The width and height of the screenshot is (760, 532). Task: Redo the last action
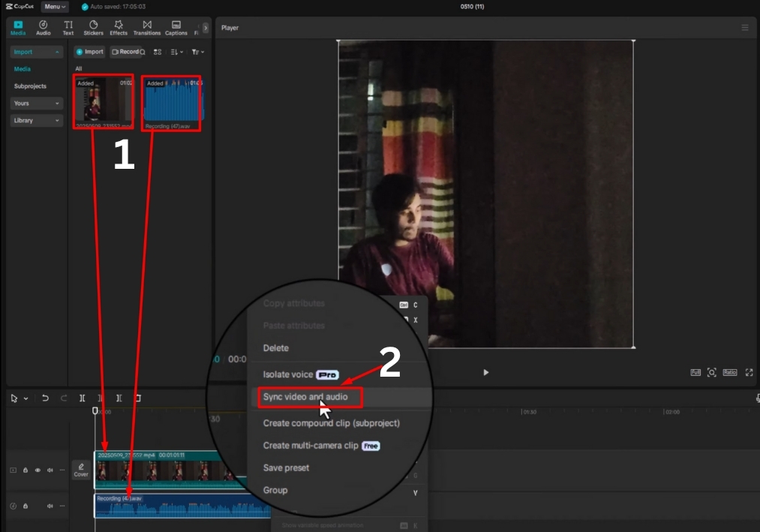point(64,398)
